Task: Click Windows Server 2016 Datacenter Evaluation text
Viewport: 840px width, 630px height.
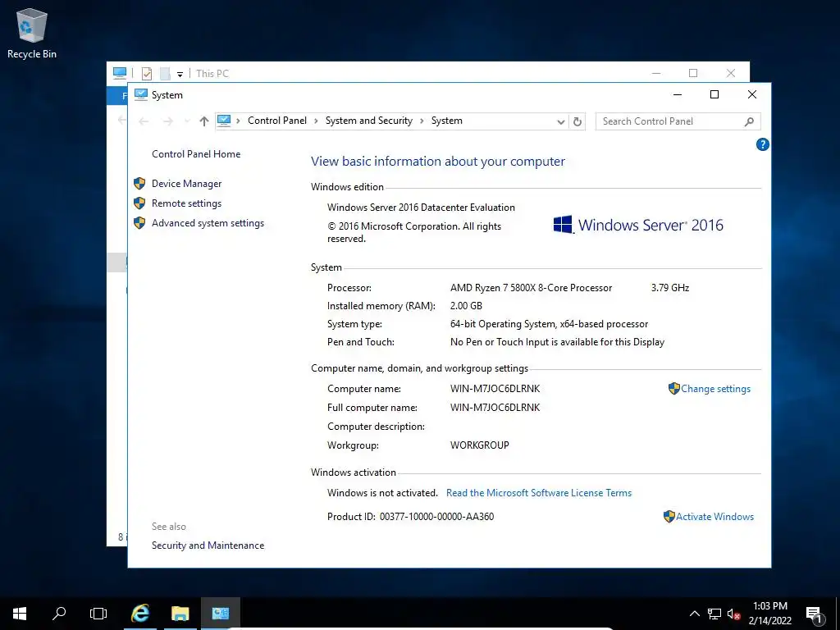Action: [x=421, y=208]
